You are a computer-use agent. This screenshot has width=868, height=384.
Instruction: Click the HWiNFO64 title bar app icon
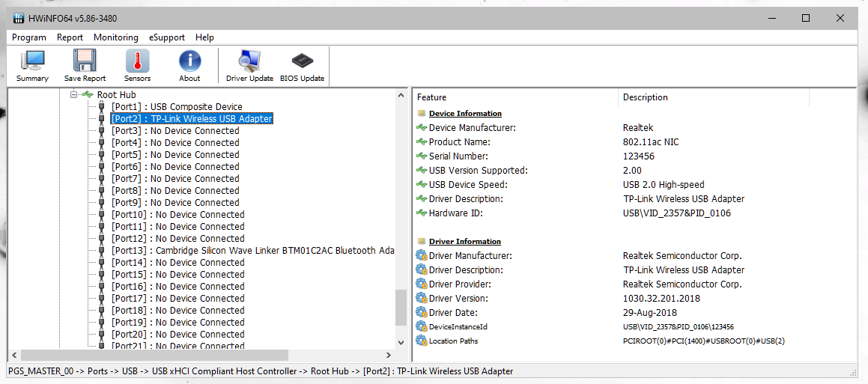(19, 18)
